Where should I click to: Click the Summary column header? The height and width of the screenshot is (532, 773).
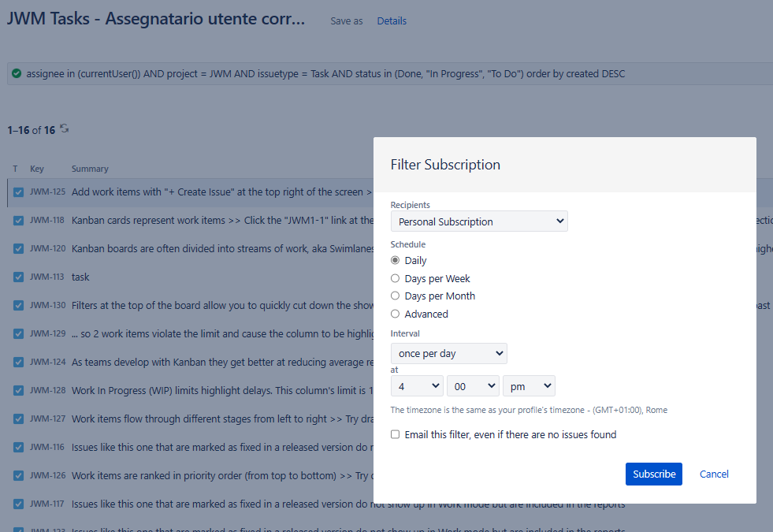pyautogui.click(x=90, y=169)
